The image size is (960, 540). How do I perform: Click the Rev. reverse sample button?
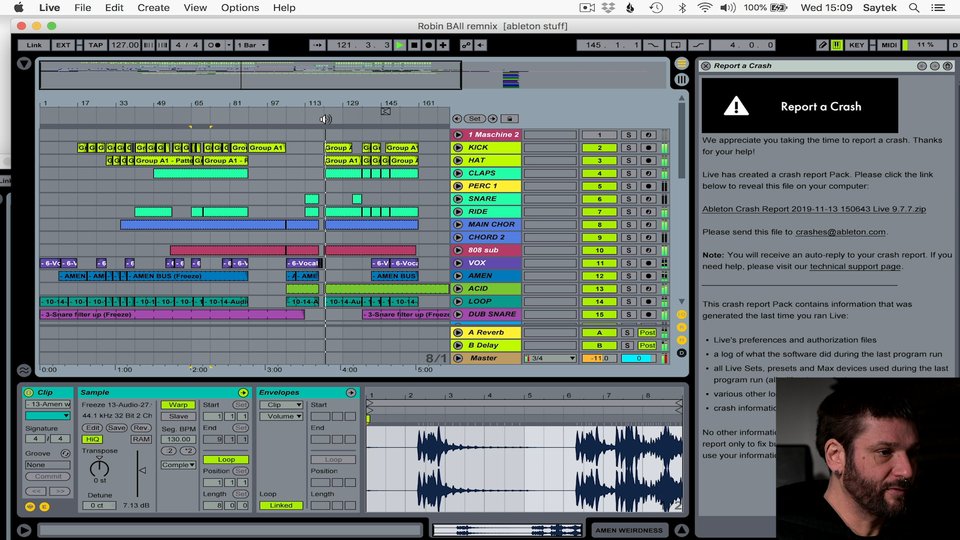pos(141,428)
